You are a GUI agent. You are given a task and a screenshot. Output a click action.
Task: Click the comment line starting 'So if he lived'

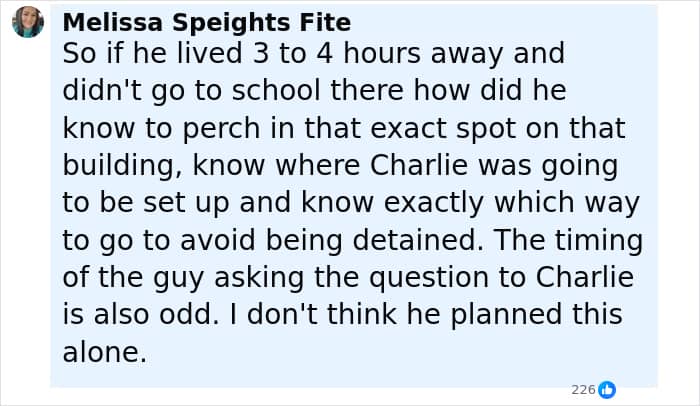(x=314, y=53)
